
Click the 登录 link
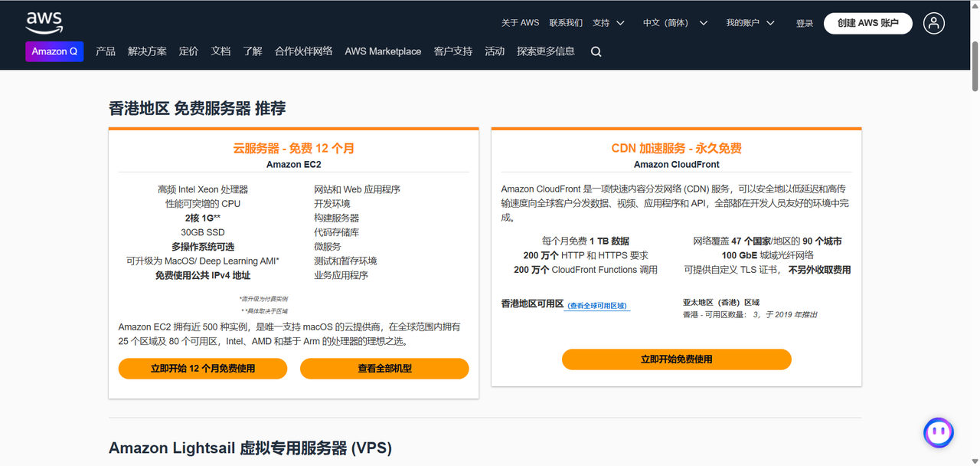point(805,24)
